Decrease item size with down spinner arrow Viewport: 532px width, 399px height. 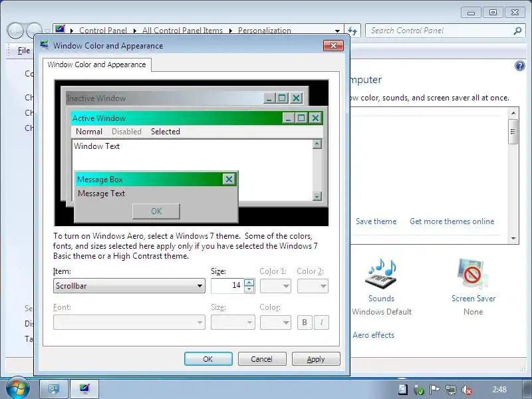click(x=249, y=289)
